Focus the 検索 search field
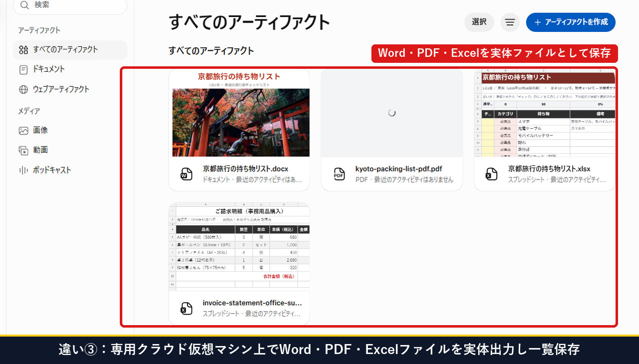 [x=70, y=5]
